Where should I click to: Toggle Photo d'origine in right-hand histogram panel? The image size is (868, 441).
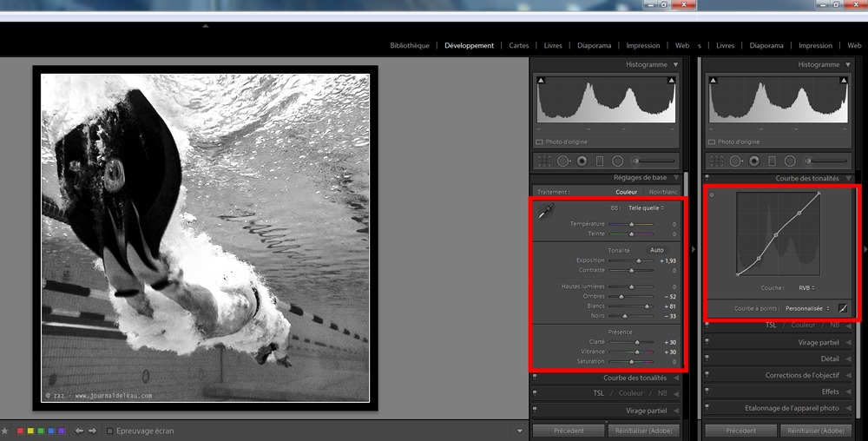click(712, 142)
